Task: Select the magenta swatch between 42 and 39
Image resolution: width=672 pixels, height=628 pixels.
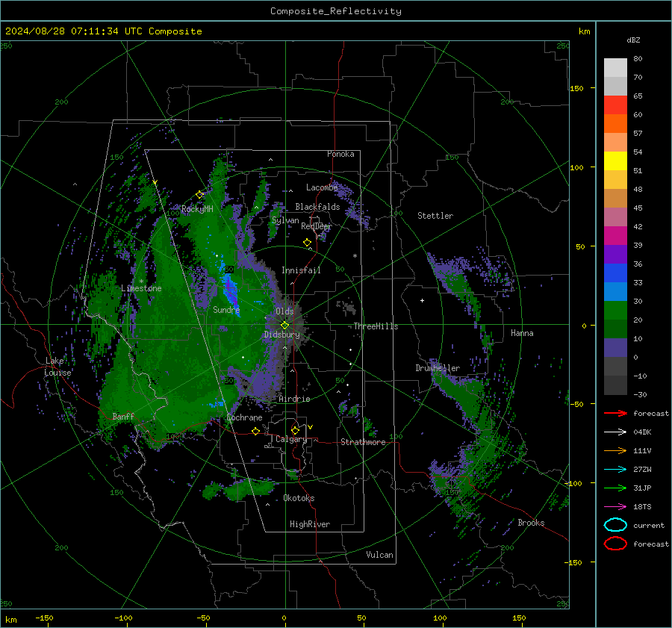Action: (615, 236)
